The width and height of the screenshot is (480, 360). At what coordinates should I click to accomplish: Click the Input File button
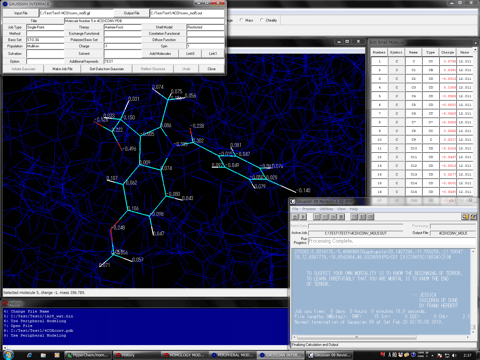21,13
